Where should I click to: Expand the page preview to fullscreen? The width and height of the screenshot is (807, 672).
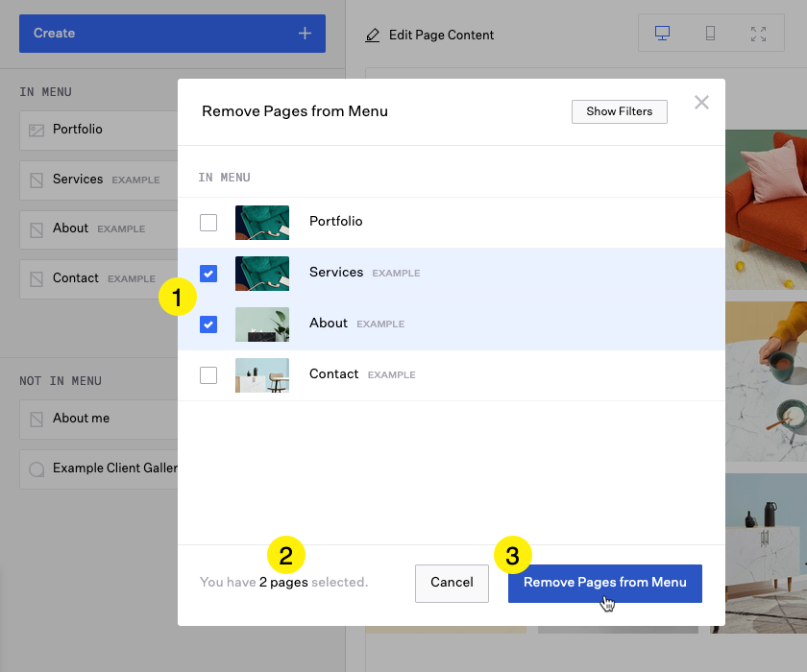click(x=758, y=33)
